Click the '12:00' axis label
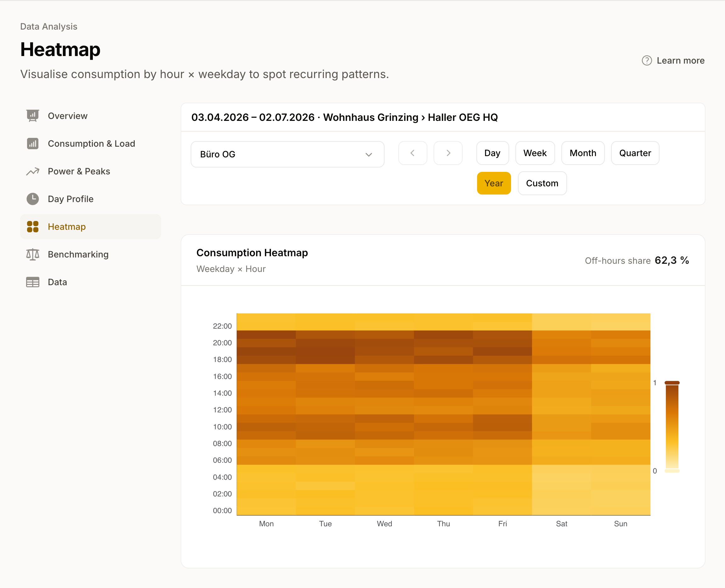 (222, 410)
